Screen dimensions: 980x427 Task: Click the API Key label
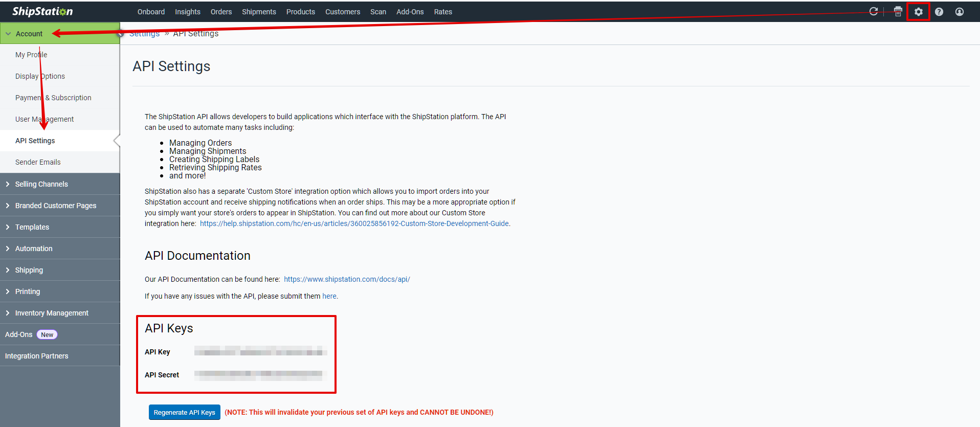157,352
